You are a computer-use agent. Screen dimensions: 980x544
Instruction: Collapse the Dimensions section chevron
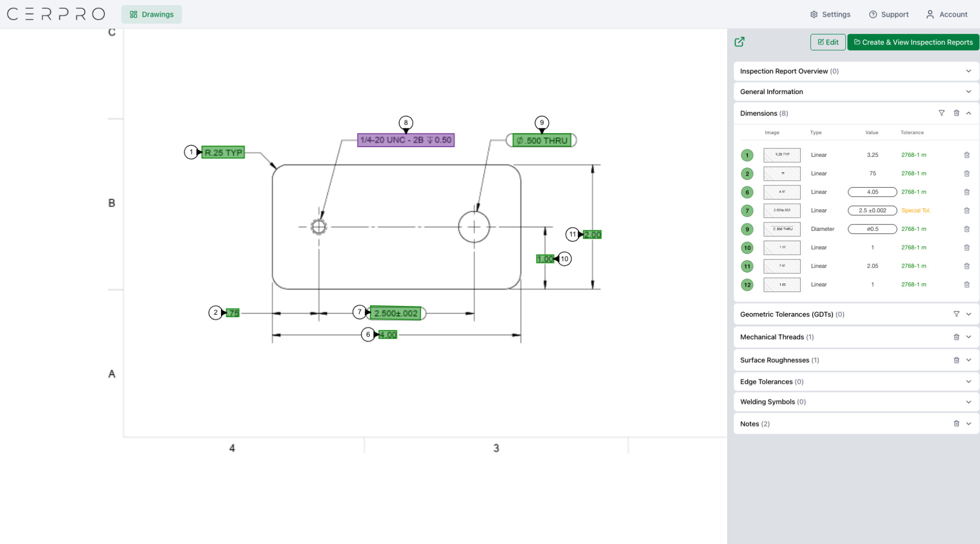[x=968, y=113]
